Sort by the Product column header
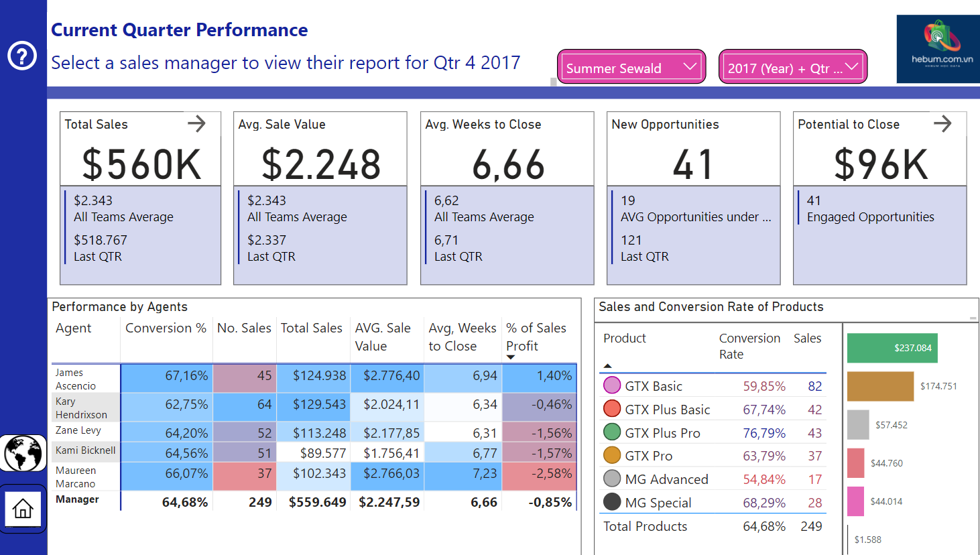This screenshot has height=555, width=980. [624, 338]
